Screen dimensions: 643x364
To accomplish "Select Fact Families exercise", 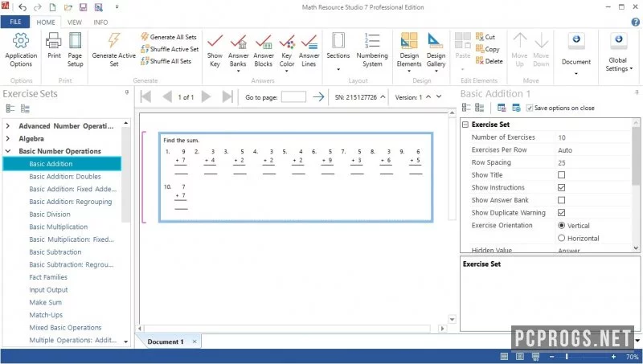I will [x=48, y=277].
